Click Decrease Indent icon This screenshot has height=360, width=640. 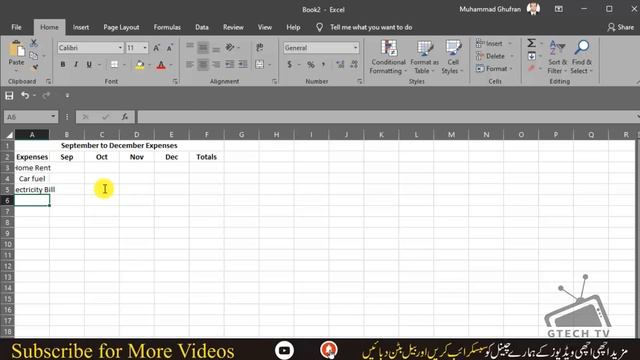(x=230, y=64)
